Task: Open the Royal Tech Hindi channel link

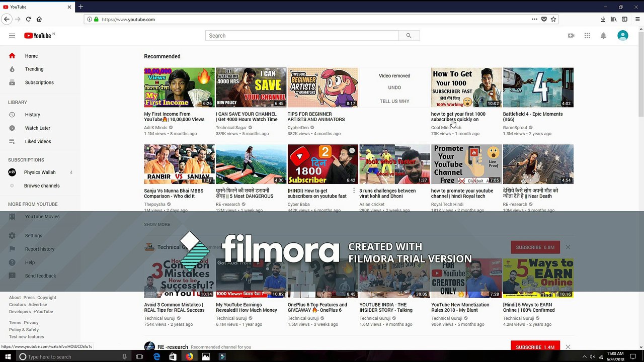Action: (447, 204)
